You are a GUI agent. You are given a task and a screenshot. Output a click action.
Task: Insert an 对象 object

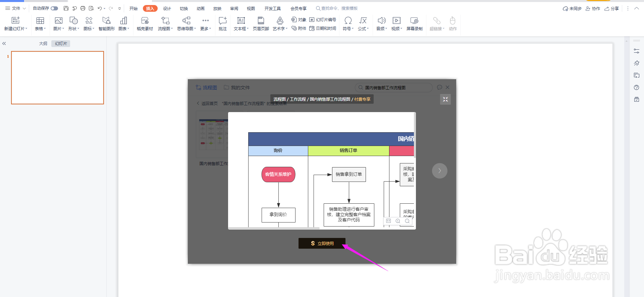tap(299, 20)
